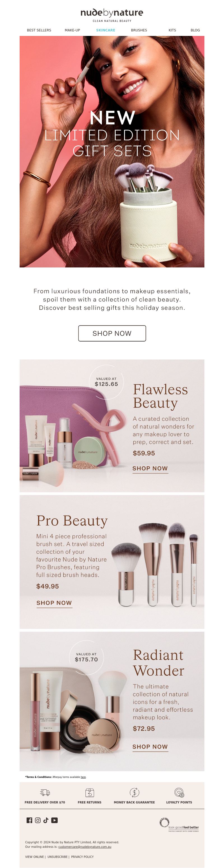
Task: Open the Instagram social icon
Action: tap(38, 820)
